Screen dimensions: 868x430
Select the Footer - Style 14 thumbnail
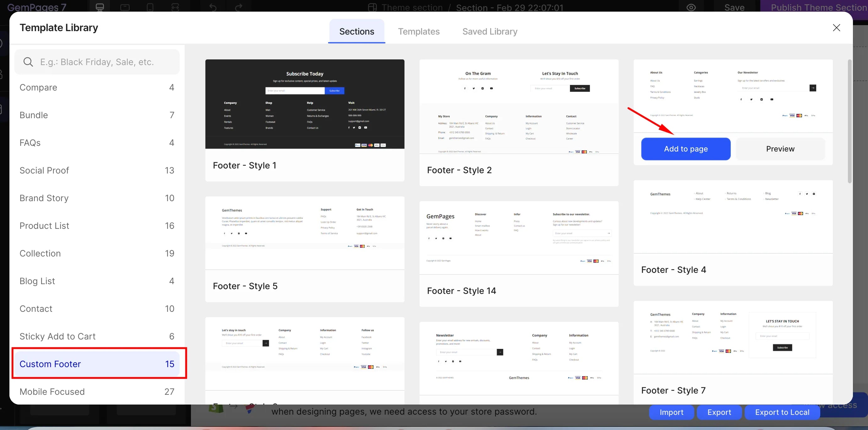tap(519, 238)
